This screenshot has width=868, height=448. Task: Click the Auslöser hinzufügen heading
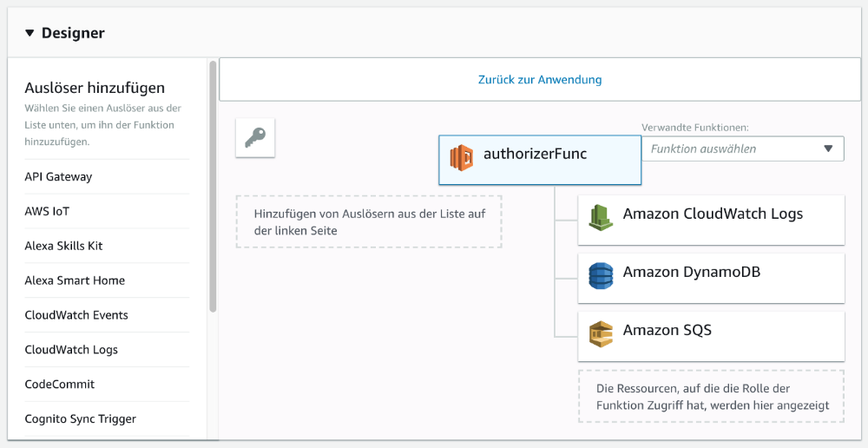[95, 88]
